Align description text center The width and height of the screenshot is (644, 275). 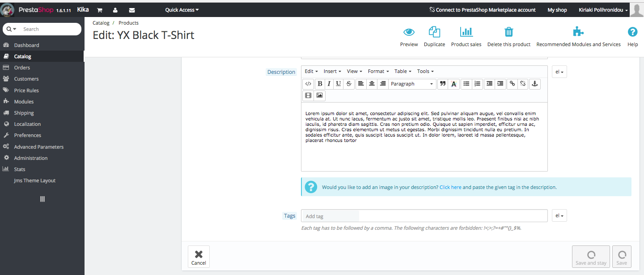[372, 84]
